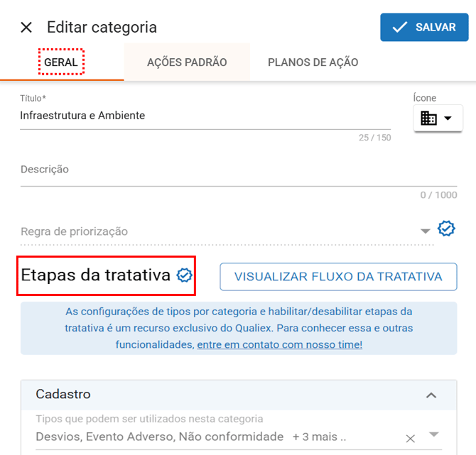This screenshot has width=476, height=455.
Task: Open the AÇÕES PADRÃO tab
Action: click(187, 62)
